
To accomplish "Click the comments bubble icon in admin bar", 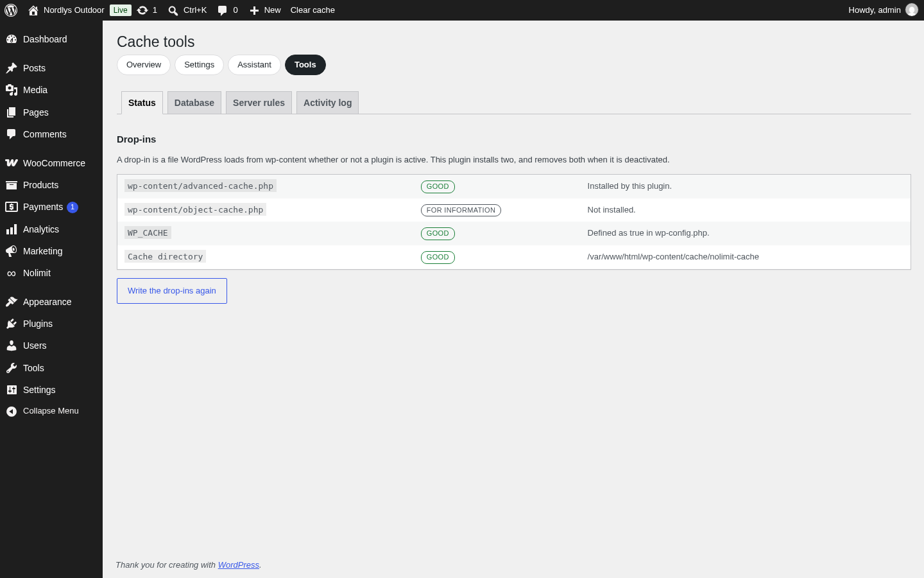I will tap(222, 10).
